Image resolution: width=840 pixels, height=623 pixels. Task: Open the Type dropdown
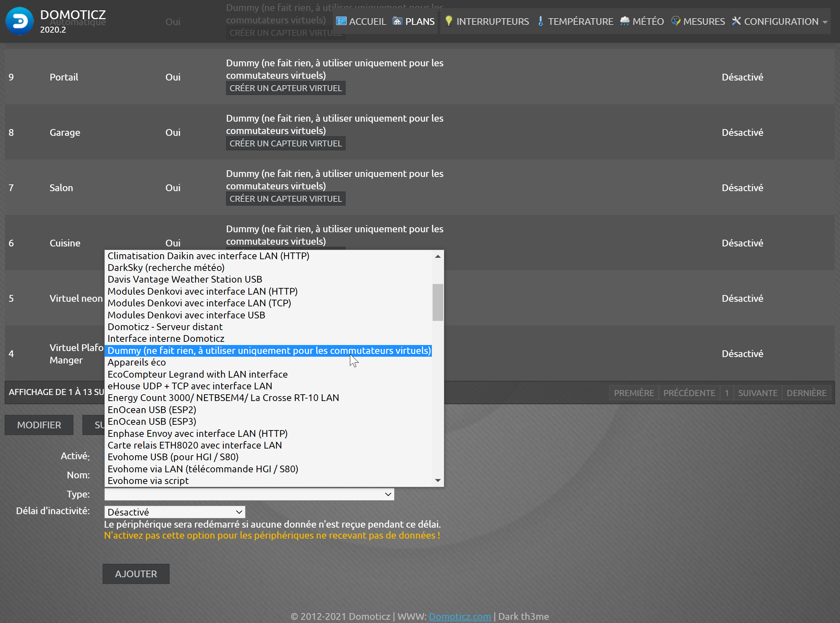[x=249, y=494]
